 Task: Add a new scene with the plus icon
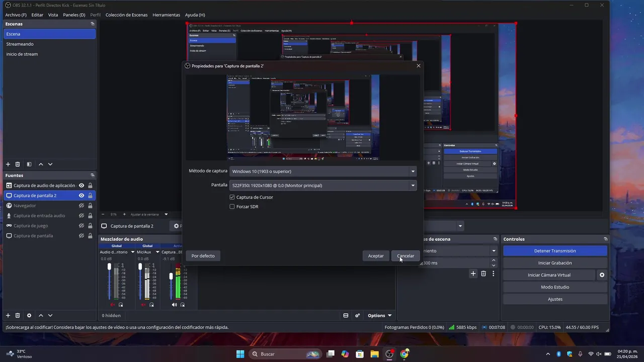coord(8,164)
